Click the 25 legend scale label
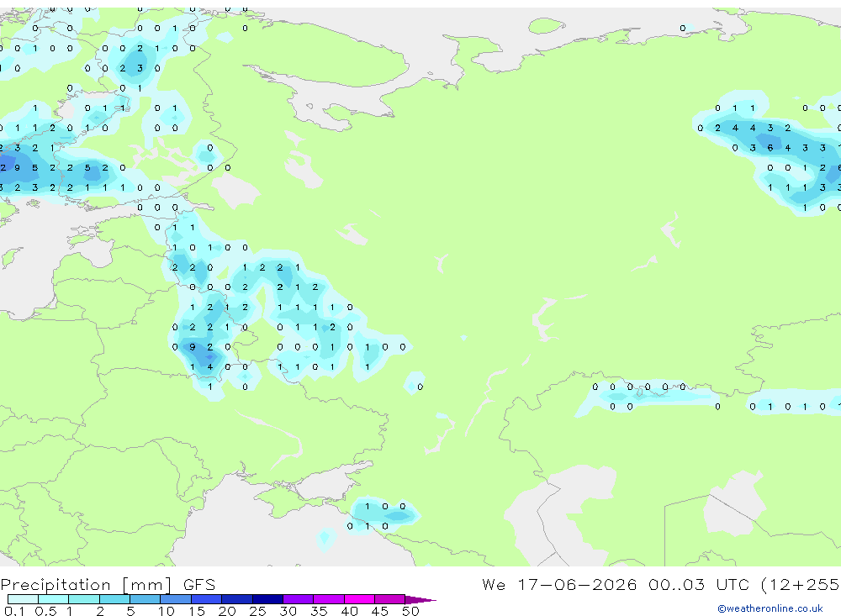Viewport: 841px width, 616px height. coord(257,611)
